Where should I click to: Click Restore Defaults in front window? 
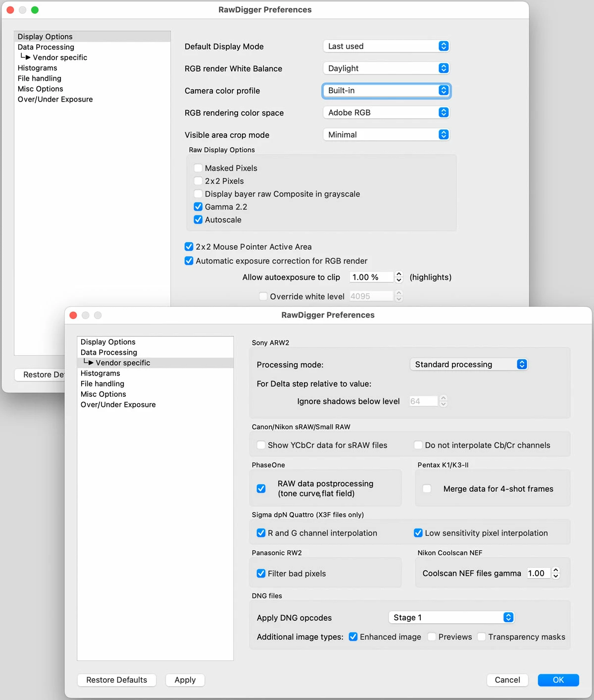(117, 680)
